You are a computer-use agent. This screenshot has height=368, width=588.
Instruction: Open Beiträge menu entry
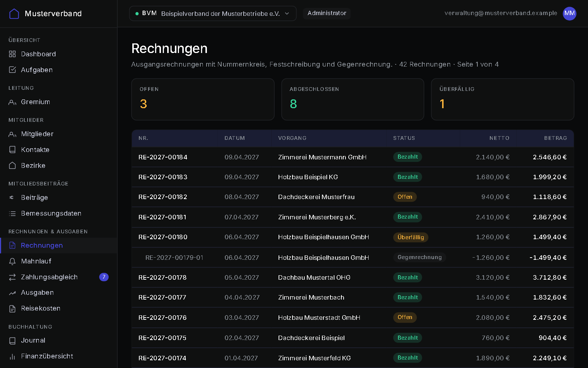pyautogui.click(x=59, y=198)
